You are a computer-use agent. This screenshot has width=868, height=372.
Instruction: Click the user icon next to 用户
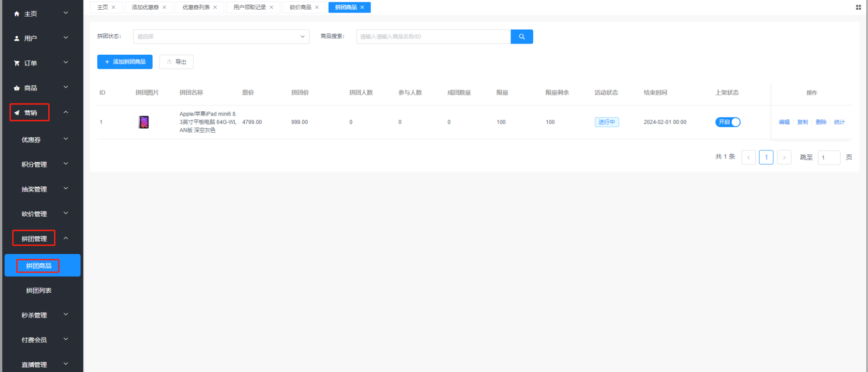[x=17, y=38]
